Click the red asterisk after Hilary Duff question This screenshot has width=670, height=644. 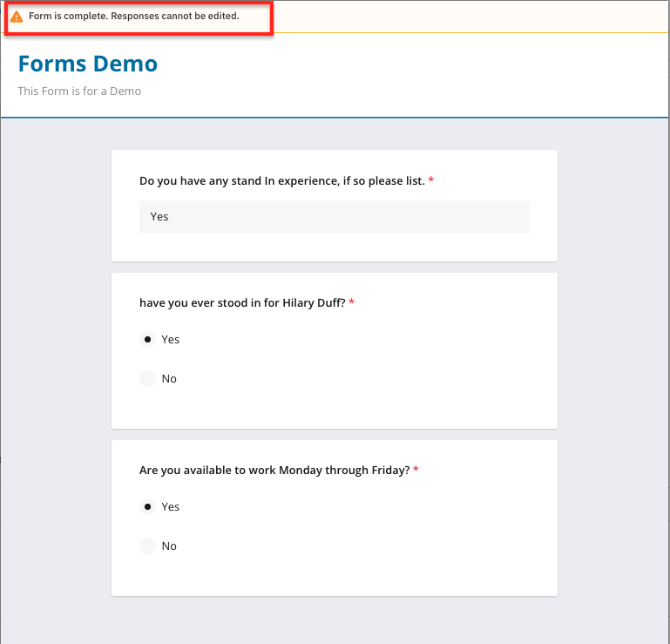click(x=352, y=302)
